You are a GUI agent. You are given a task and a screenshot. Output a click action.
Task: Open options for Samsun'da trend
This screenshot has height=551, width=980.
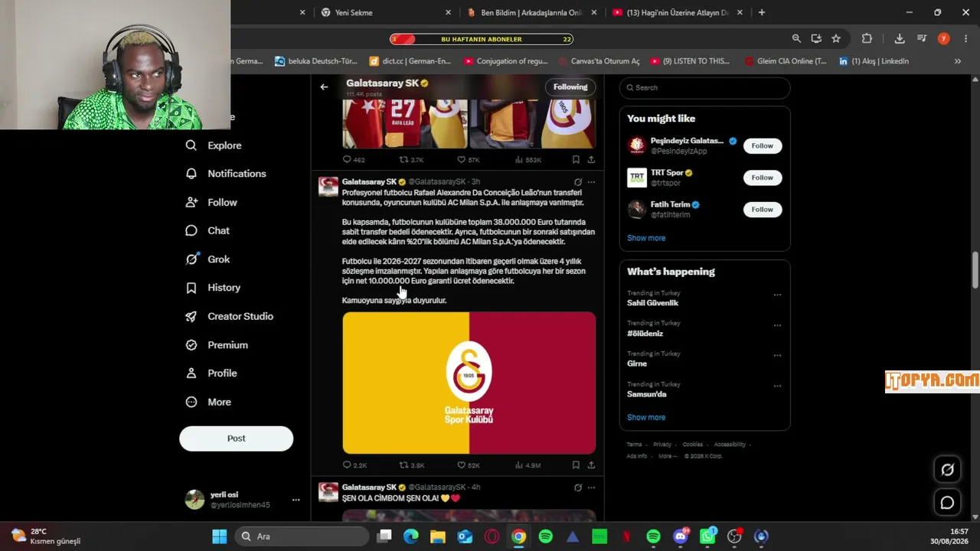777,386
